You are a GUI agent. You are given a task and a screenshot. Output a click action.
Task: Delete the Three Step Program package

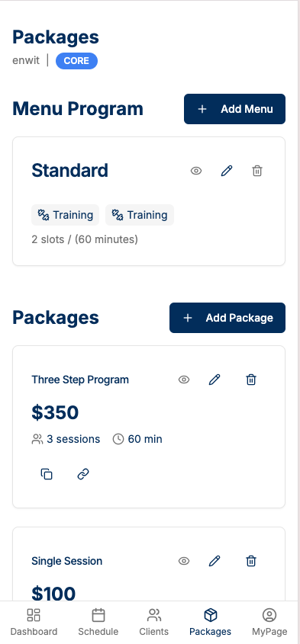point(251,380)
